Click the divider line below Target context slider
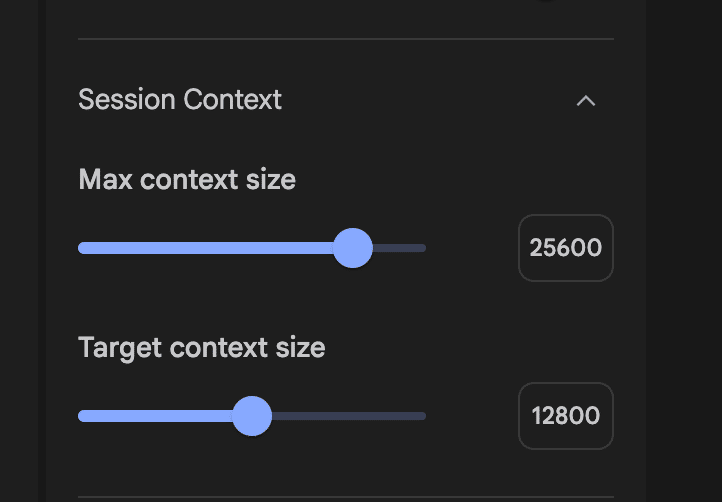 345,497
